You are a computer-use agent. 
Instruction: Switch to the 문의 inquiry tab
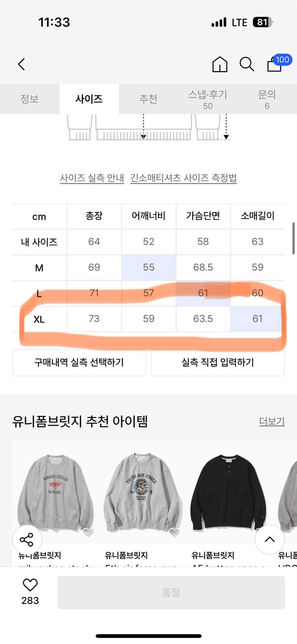pyautogui.click(x=267, y=99)
